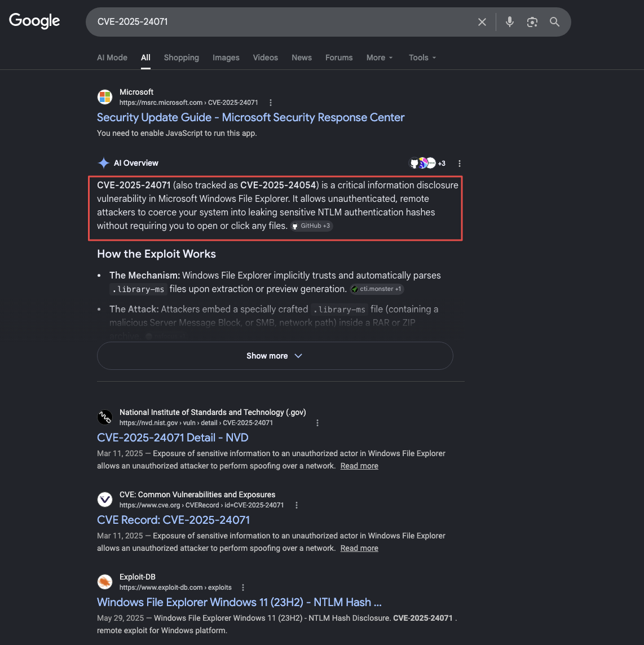This screenshot has height=645, width=644.
Task: Click the Google logo
Action: tap(34, 21)
